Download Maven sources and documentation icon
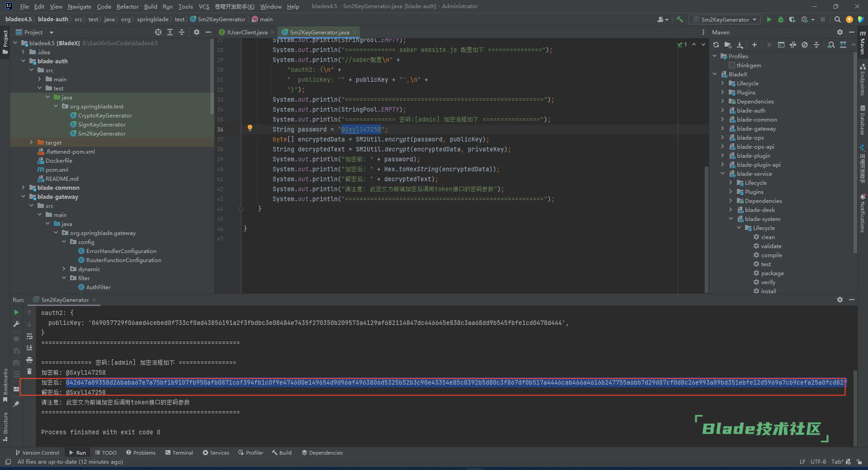Viewport: 868px width, 470px height. [x=740, y=45]
